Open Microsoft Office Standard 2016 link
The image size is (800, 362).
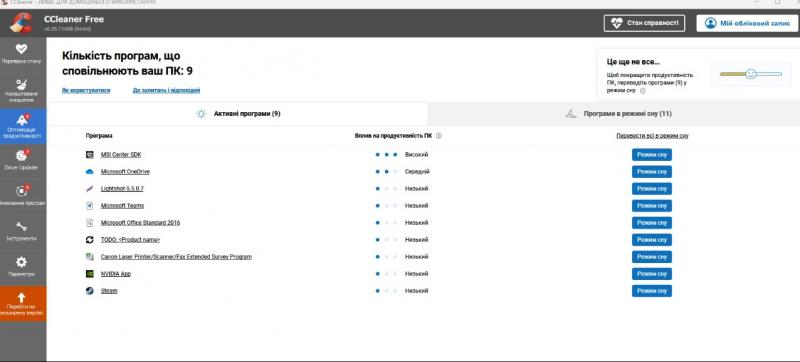(x=140, y=223)
